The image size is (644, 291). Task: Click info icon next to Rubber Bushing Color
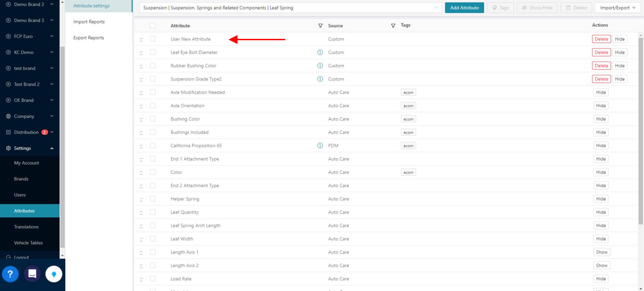320,66
